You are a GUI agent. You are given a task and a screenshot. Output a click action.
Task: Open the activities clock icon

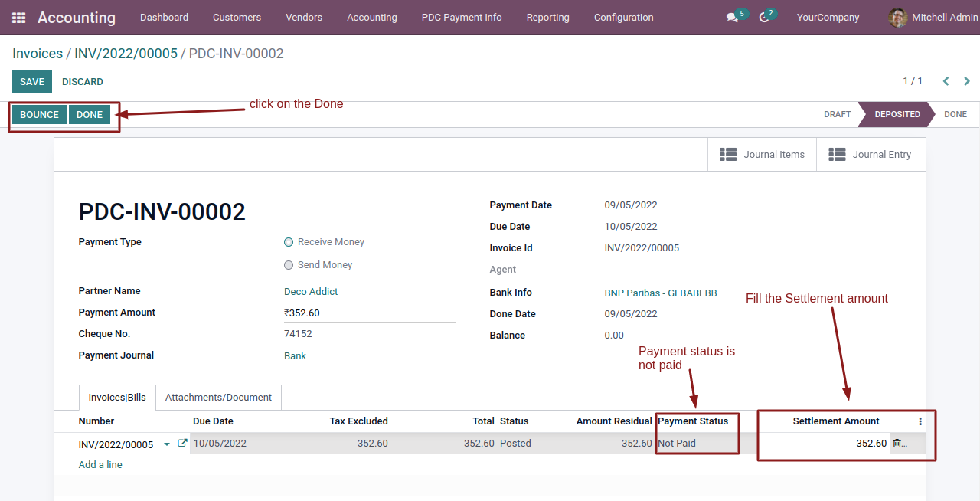pyautogui.click(x=763, y=18)
